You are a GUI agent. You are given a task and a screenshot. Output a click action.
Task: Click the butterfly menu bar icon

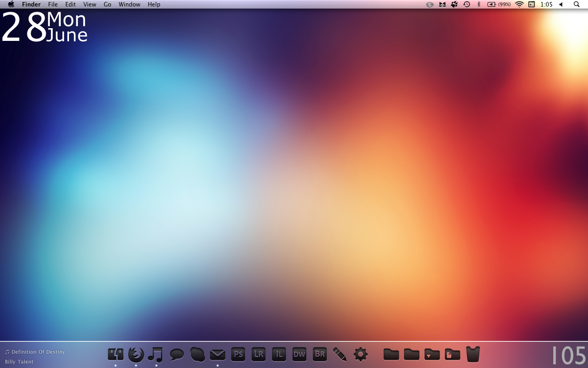[442, 4]
